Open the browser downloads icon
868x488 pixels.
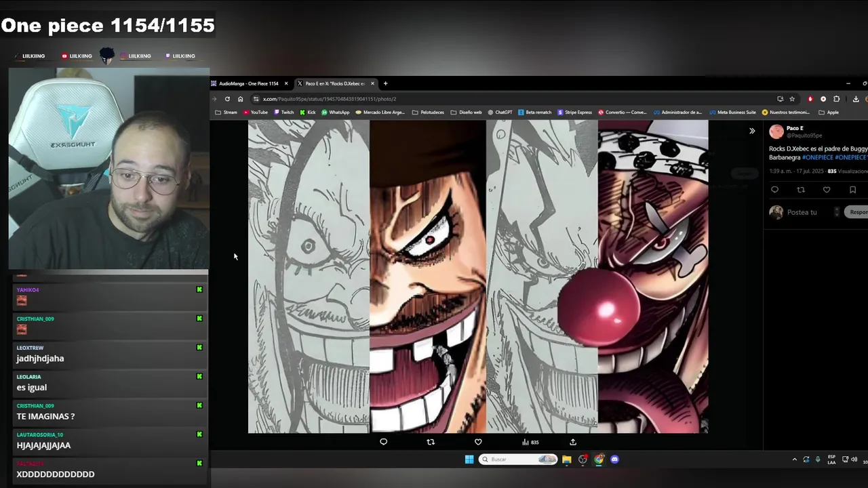[x=856, y=99]
